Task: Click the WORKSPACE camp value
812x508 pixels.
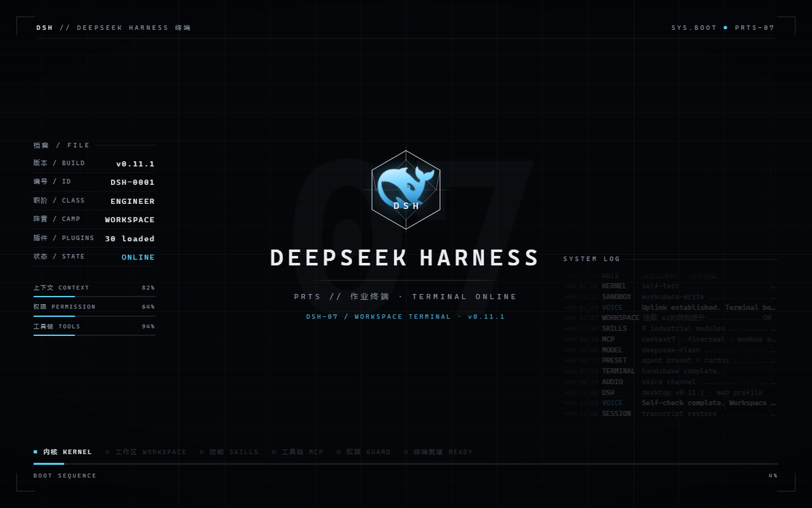Action: [x=130, y=220]
